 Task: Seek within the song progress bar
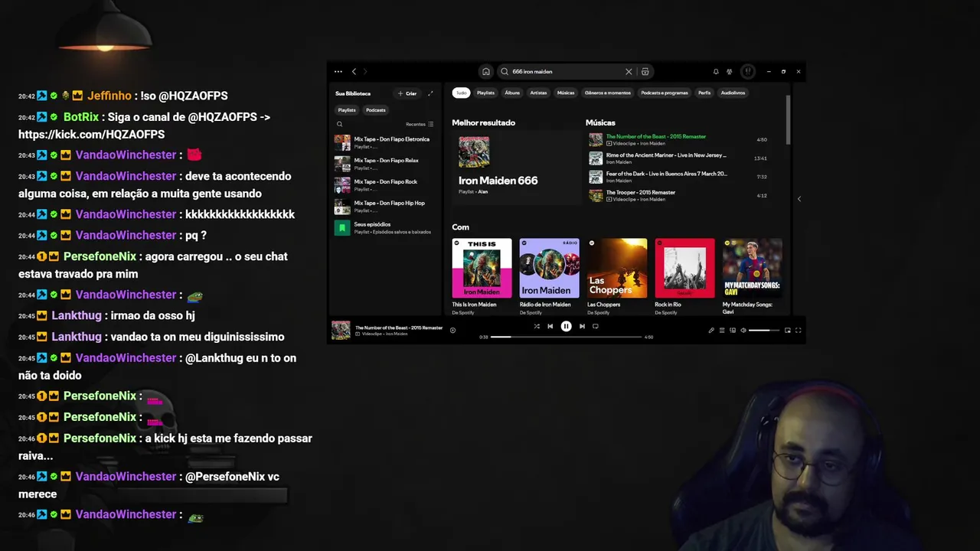(x=566, y=337)
